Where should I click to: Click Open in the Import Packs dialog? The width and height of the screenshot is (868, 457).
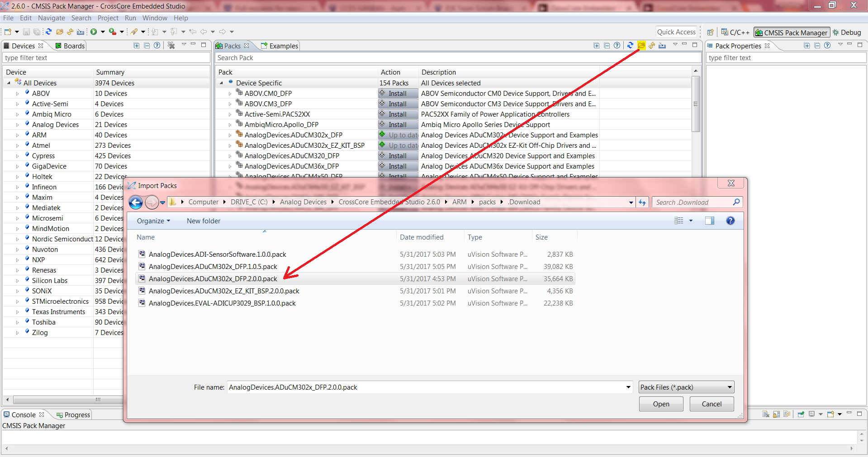(x=661, y=404)
